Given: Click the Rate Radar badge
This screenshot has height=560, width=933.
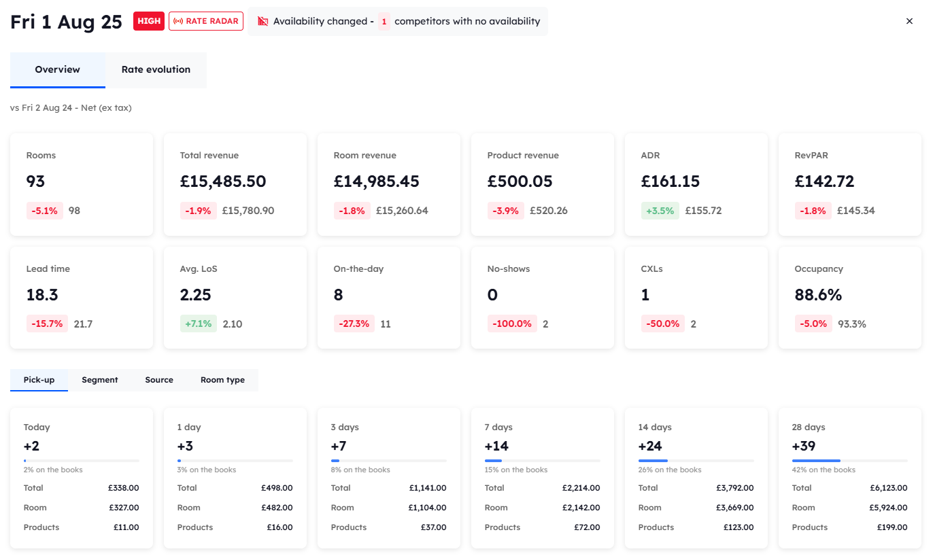Looking at the screenshot, I should coord(206,21).
